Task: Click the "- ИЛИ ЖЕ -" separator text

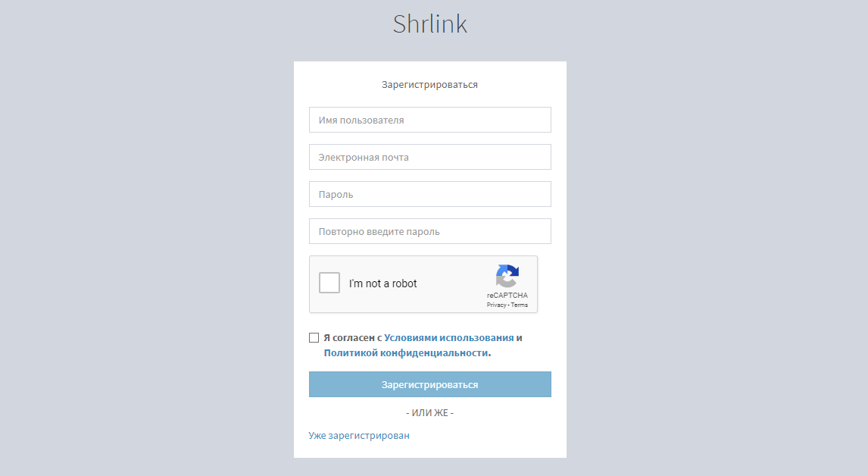Action: pos(429,413)
